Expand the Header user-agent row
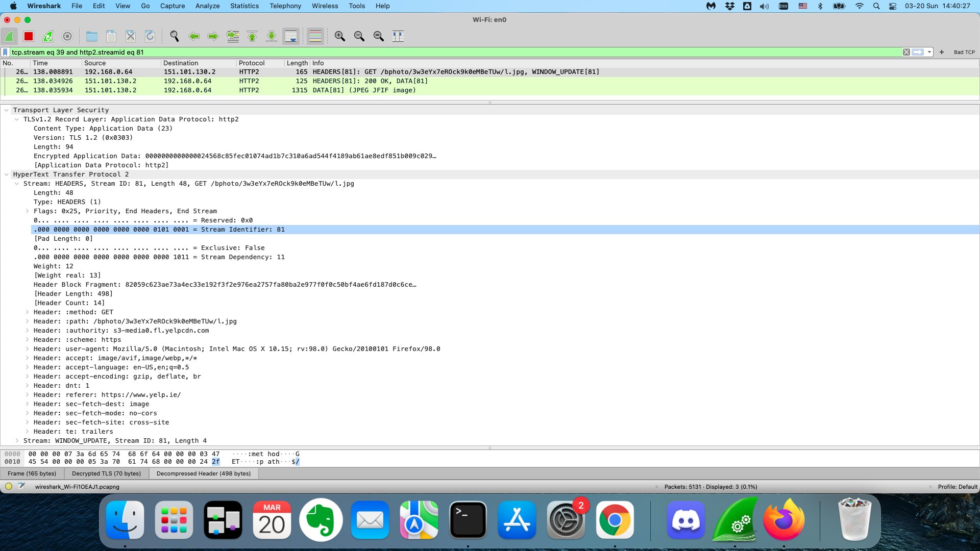This screenshot has width=980, height=551. pos(27,349)
